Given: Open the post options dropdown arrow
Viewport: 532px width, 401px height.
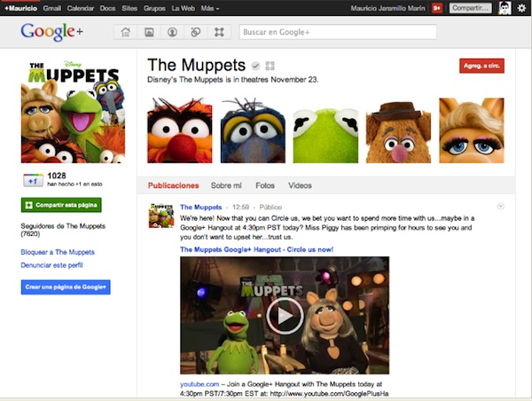Looking at the screenshot, I should click(500, 206).
